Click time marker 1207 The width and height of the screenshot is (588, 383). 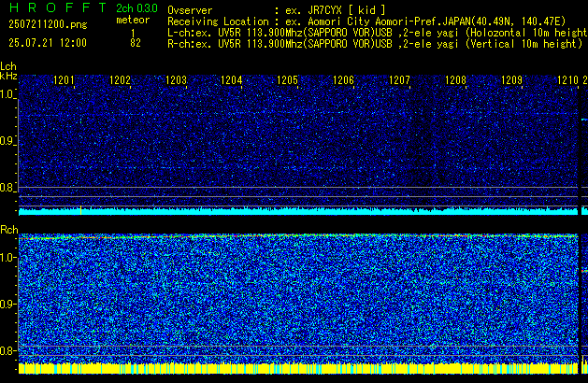pyautogui.click(x=399, y=80)
